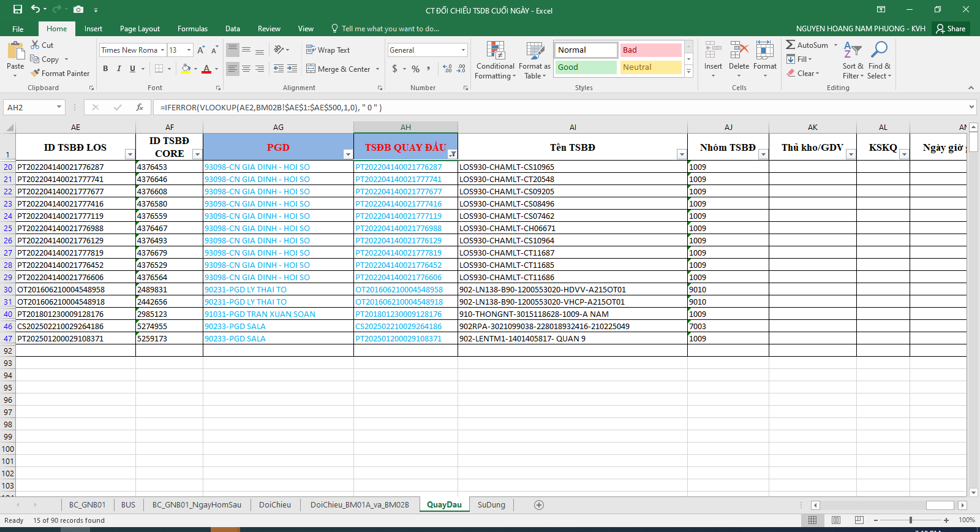Image resolution: width=980 pixels, height=532 pixels.
Task: Click the Delete cells icon
Action: 739,51
